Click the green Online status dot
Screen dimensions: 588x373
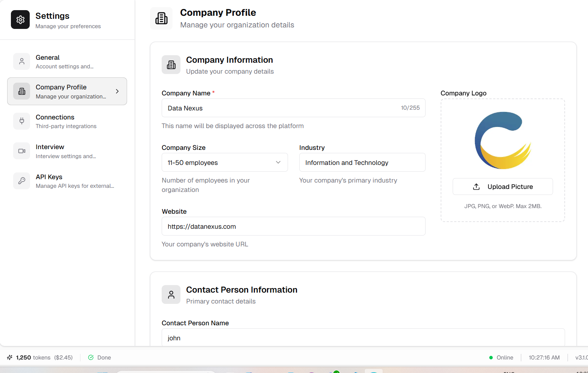[x=491, y=357]
